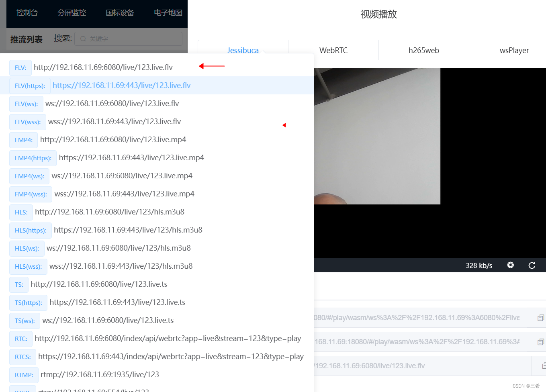The width and height of the screenshot is (546, 392).
Task: Click the refresh icon in the player bar
Action: (x=532, y=265)
